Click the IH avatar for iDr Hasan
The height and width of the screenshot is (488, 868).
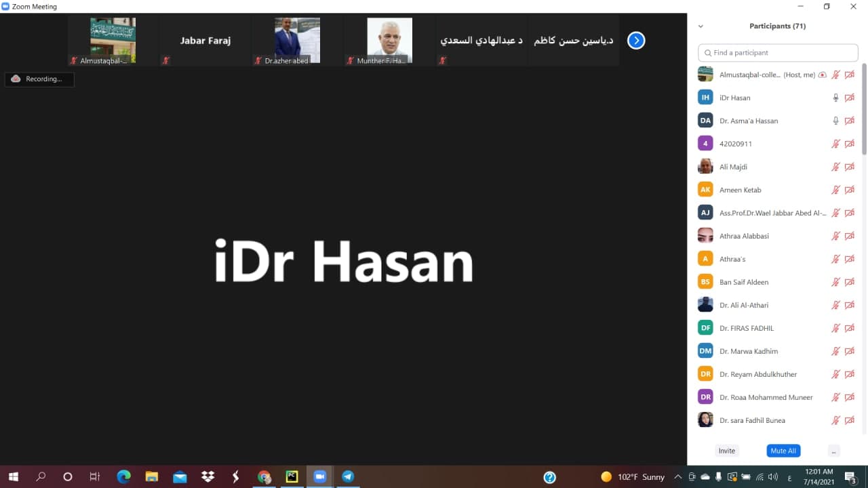[705, 98]
